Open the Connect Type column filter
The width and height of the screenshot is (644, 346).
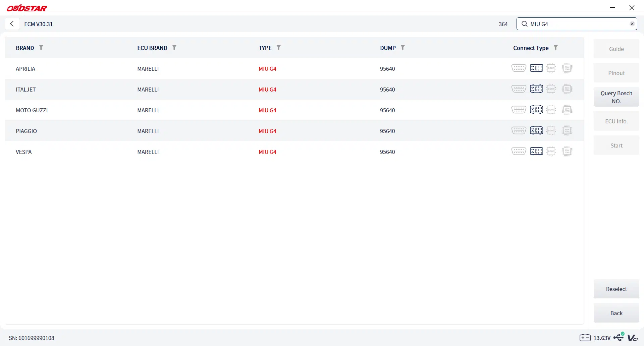click(556, 48)
